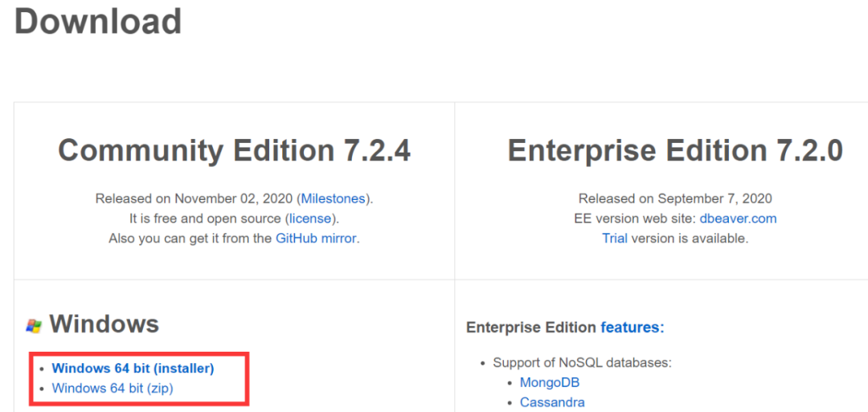
Task: Click the Community Edition 7.2.4 heading
Action: coord(234,151)
